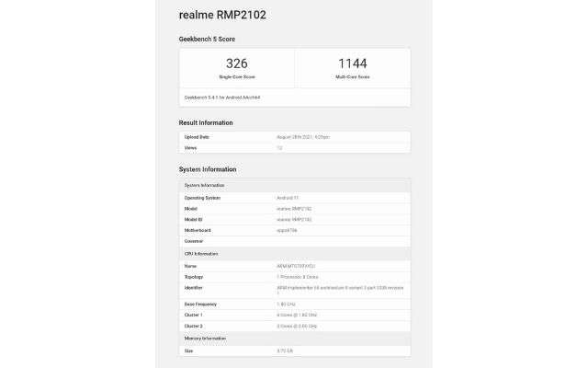
Task: Click the Motherboard label
Action: 198,231
